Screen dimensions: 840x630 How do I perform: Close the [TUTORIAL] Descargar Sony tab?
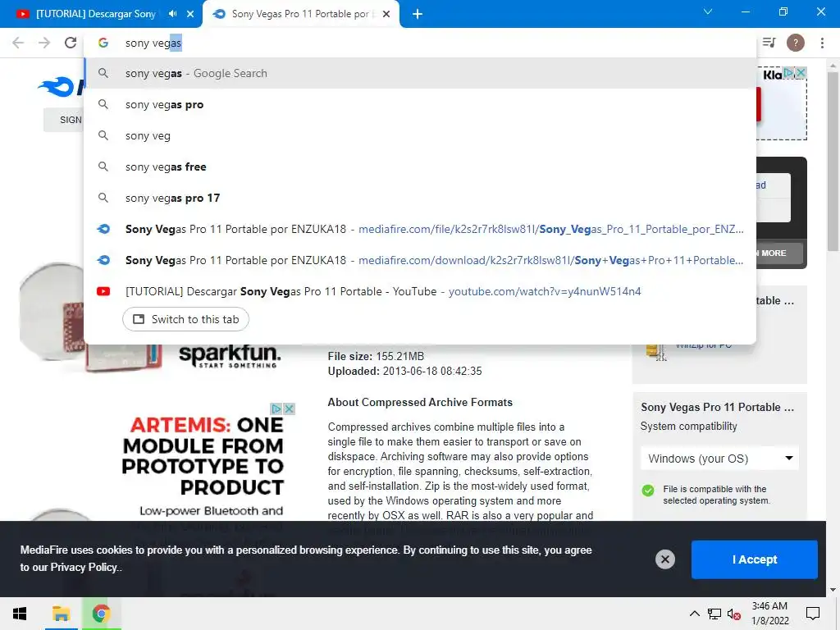[x=190, y=14]
